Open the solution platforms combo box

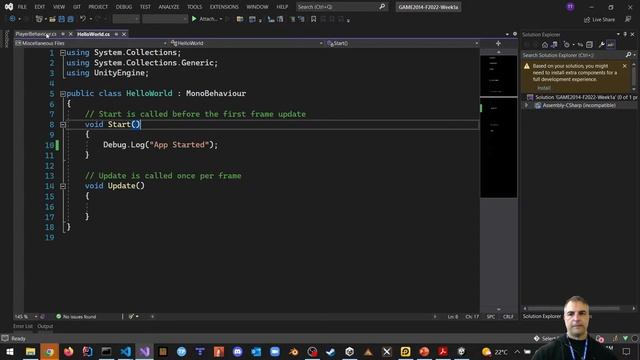click(165, 19)
